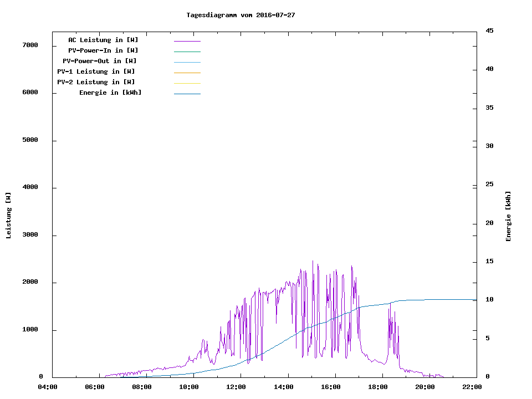Click the 22:00 label at the axis end

point(472,387)
